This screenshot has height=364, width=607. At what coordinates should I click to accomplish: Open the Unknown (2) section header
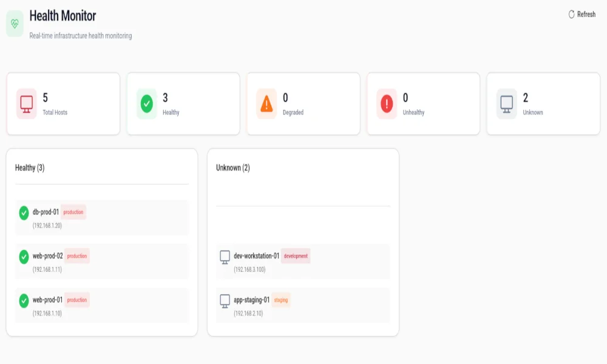coord(232,167)
